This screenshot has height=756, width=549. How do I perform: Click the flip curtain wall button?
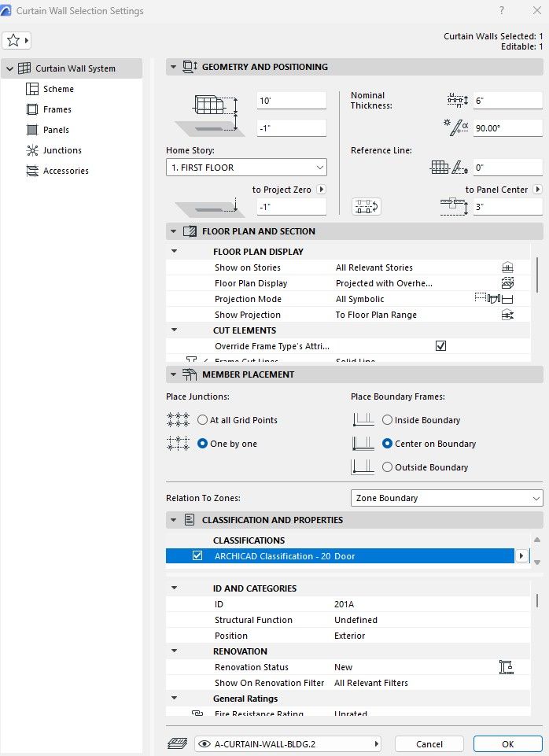[x=367, y=206]
